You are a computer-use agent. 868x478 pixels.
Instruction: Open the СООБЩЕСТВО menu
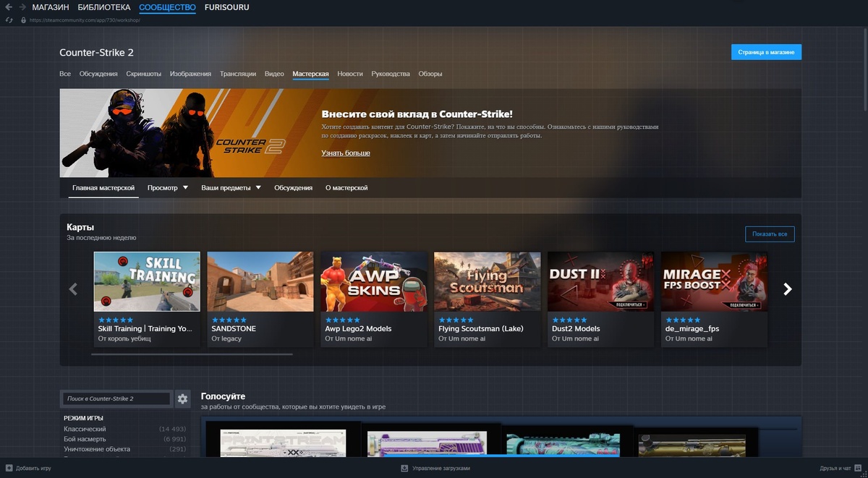167,7
